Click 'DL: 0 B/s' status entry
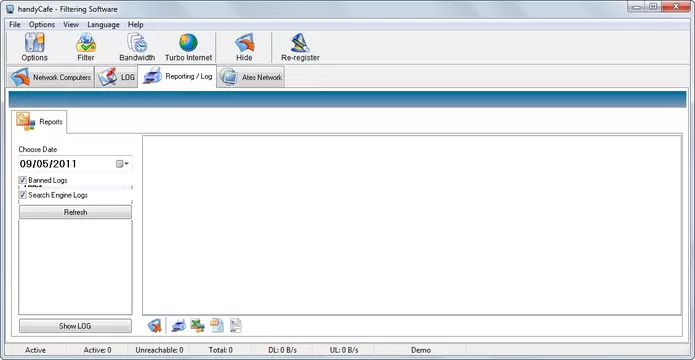The width and height of the screenshot is (695, 360). click(x=282, y=350)
